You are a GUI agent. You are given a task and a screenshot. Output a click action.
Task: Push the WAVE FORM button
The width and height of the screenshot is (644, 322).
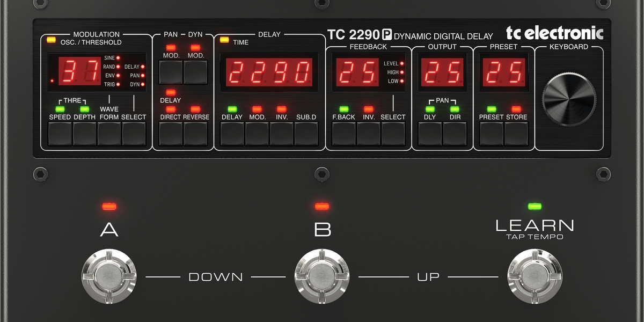[x=109, y=134]
